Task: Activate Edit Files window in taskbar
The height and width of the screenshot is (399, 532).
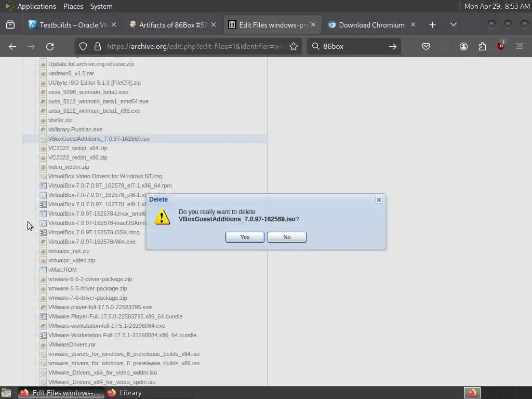Action: coord(60,393)
